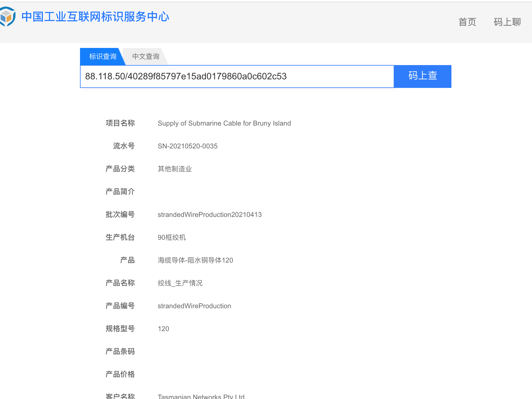This screenshot has height=399, width=532.
Task: Open the 码上聊 navigation link
Action: [507, 22]
